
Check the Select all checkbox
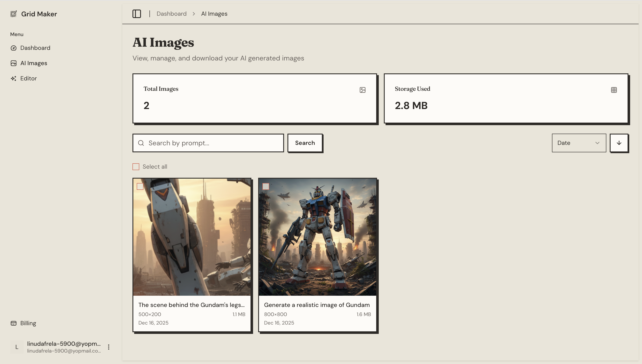(136, 166)
